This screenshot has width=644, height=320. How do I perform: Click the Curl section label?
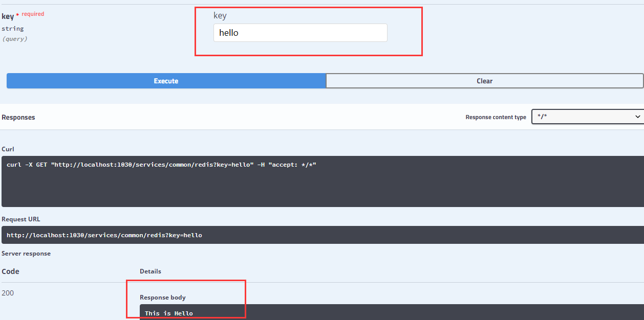tap(8, 149)
